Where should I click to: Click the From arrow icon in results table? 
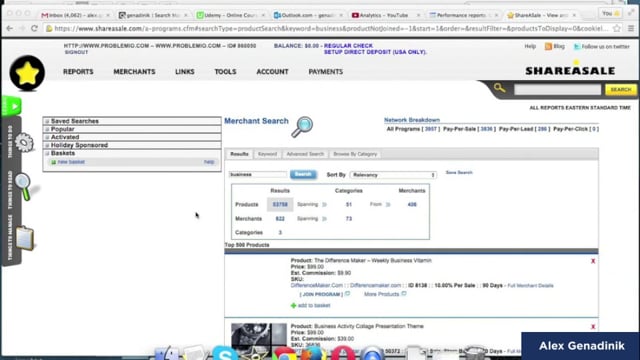pos(388,204)
